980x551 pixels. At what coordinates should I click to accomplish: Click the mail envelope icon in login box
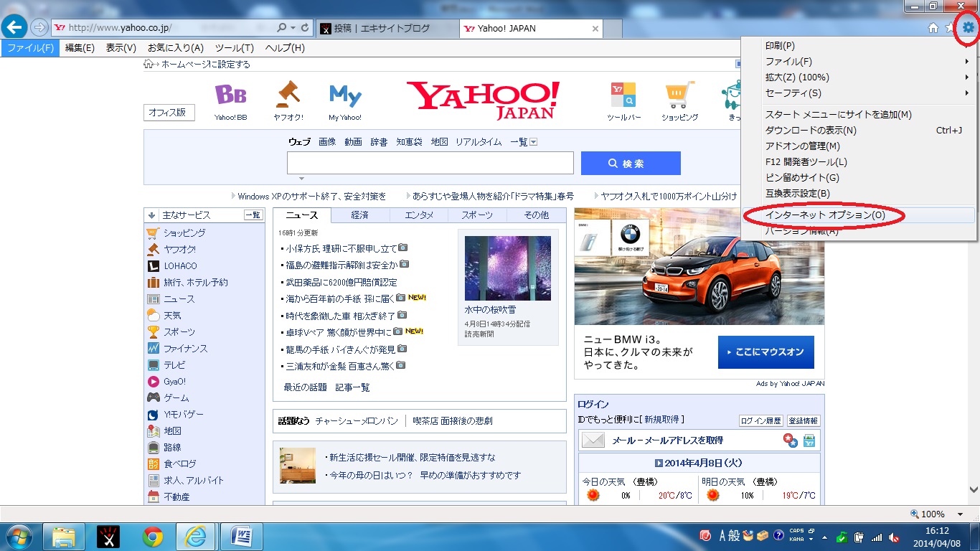(593, 441)
